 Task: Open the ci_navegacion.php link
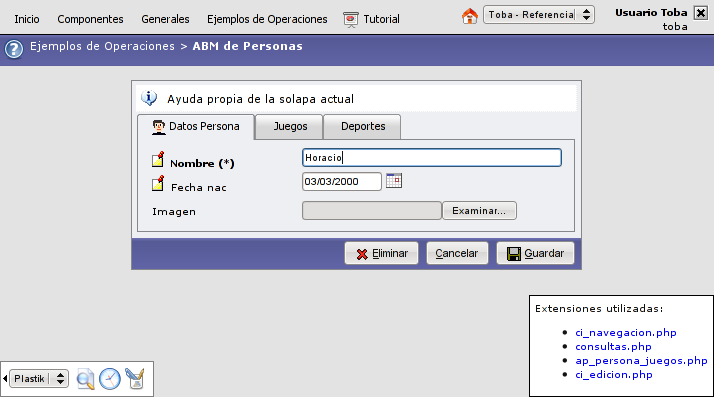[x=626, y=332]
